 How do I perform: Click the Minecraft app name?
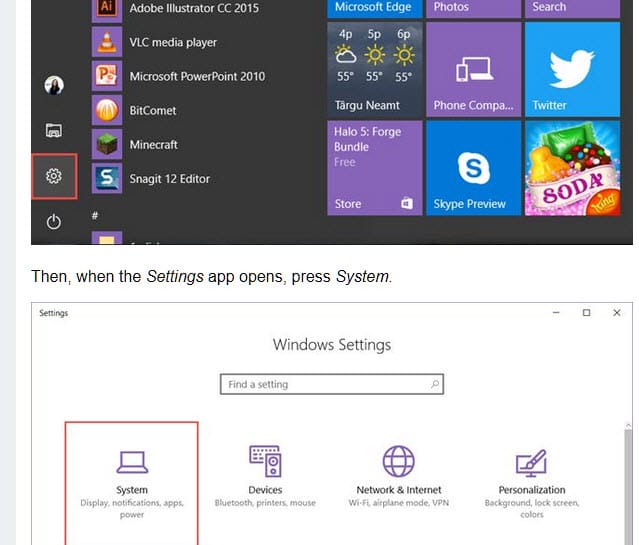pyautogui.click(x=153, y=145)
